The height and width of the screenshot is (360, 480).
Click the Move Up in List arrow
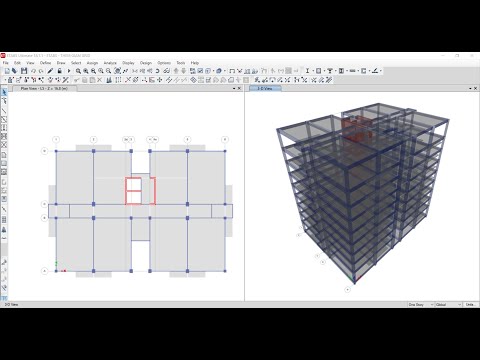[x=176, y=71]
